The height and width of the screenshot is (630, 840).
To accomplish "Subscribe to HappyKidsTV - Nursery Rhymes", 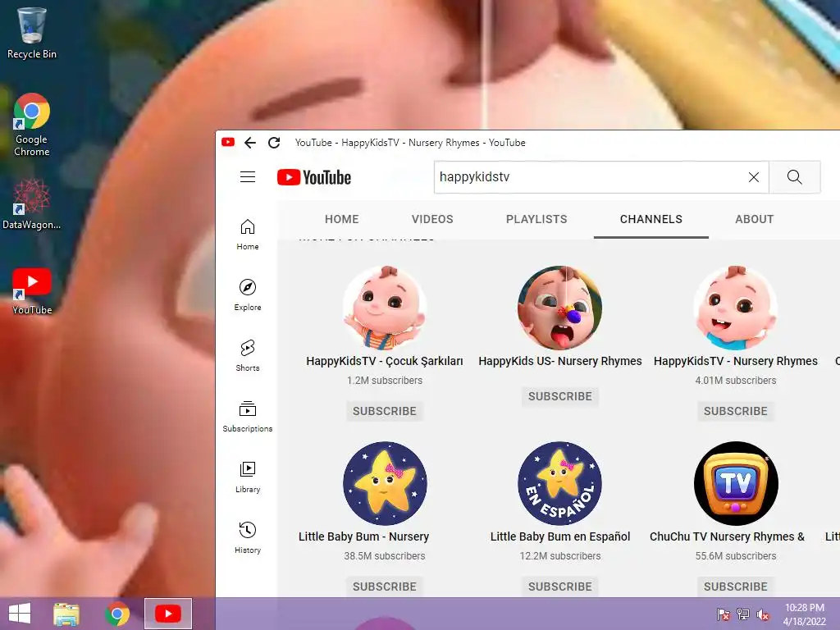I will (736, 411).
